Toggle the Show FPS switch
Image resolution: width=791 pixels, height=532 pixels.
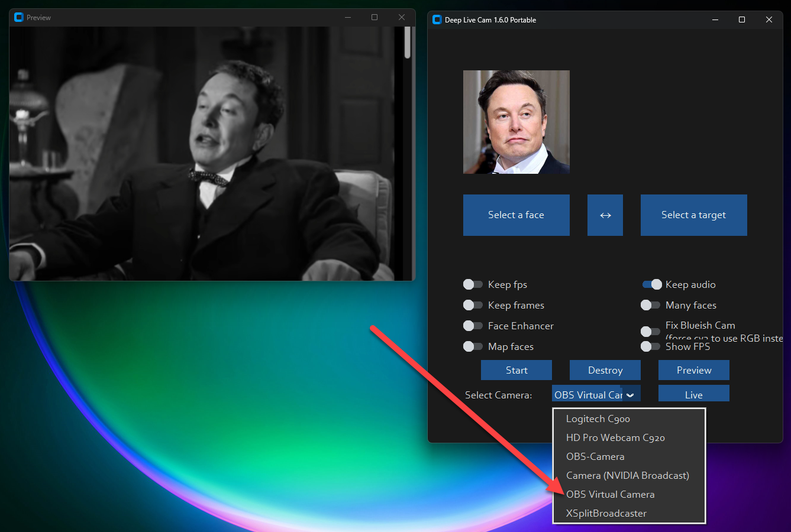point(650,346)
